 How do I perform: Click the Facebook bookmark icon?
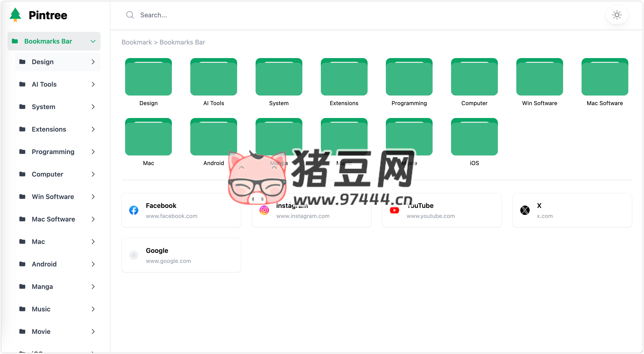pos(134,210)
